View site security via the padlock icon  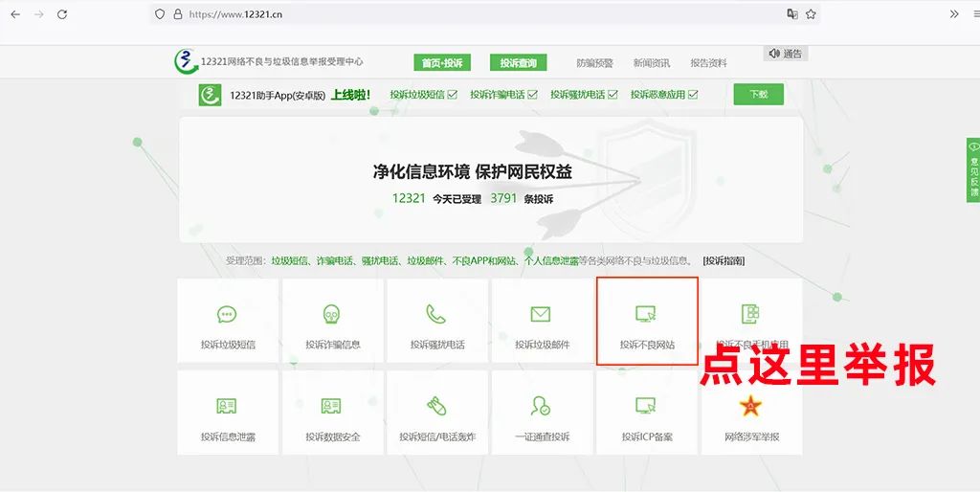[x=177, y=13]
